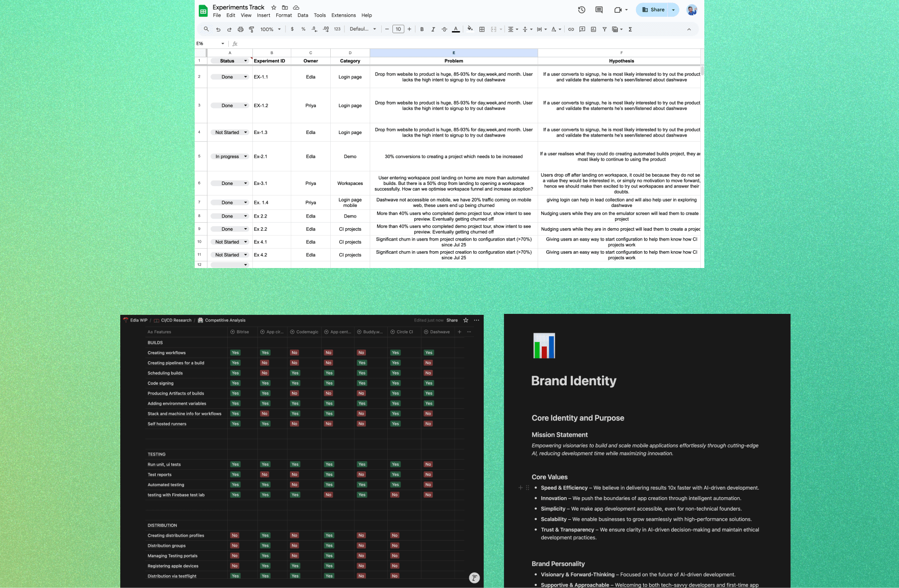Toggle strikethrough formatting
This screenshot has height=588, width=899.
click(444, 29)
